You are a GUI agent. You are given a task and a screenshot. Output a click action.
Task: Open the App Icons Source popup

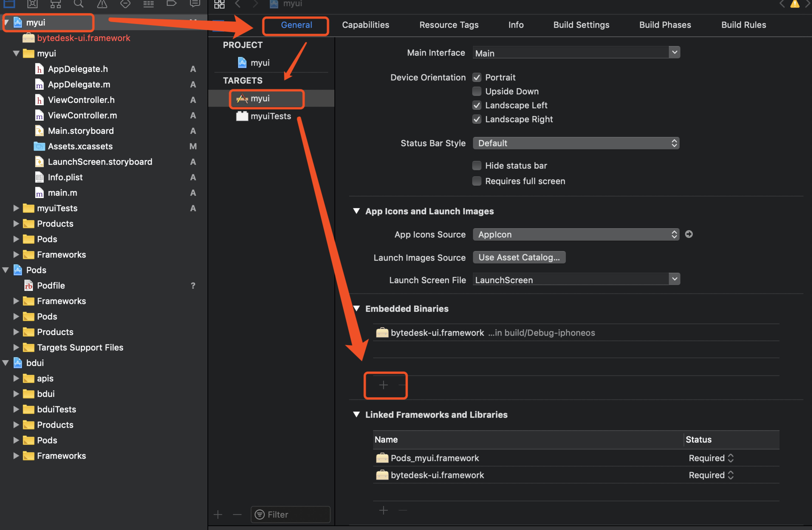click(x=576, y=234)
